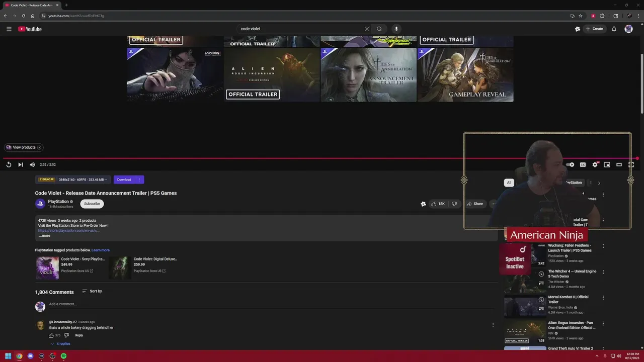
Task: Open the YouTube hamburger guide menu
Action: point(9,29)
